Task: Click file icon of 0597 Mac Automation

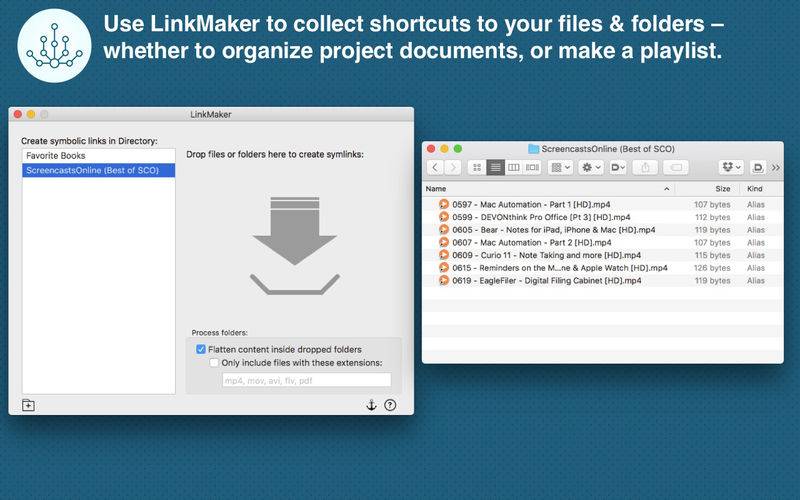Action: click(x=444, y=204)
